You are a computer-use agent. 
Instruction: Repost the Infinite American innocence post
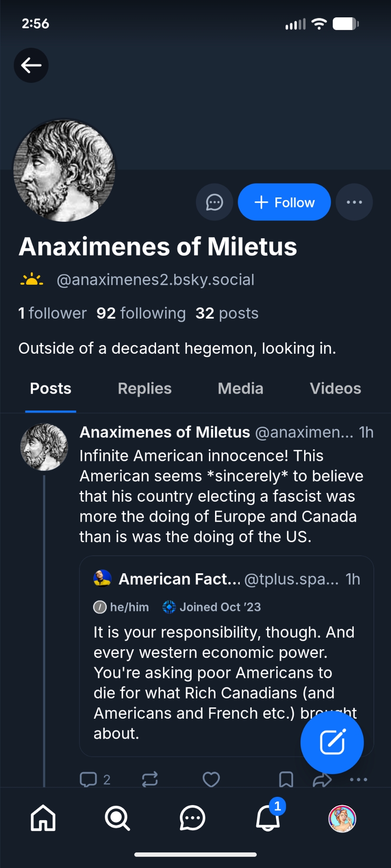[150, 779]
